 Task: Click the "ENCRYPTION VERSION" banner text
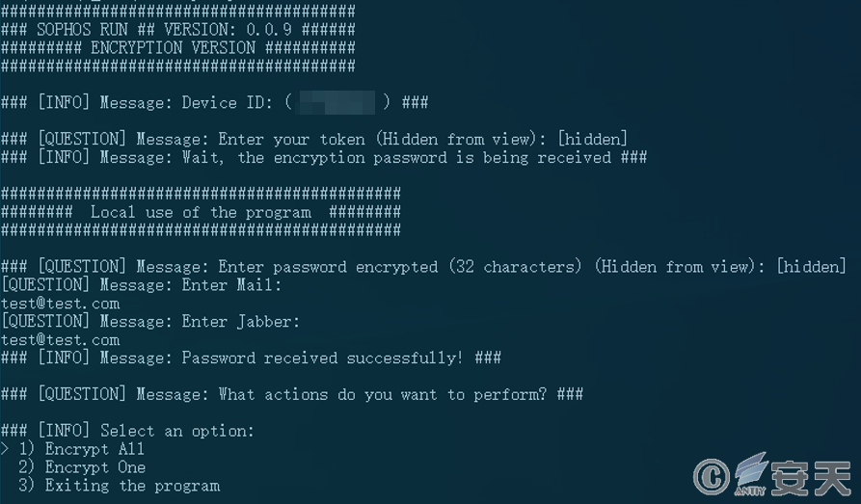(x=173, y=48)
